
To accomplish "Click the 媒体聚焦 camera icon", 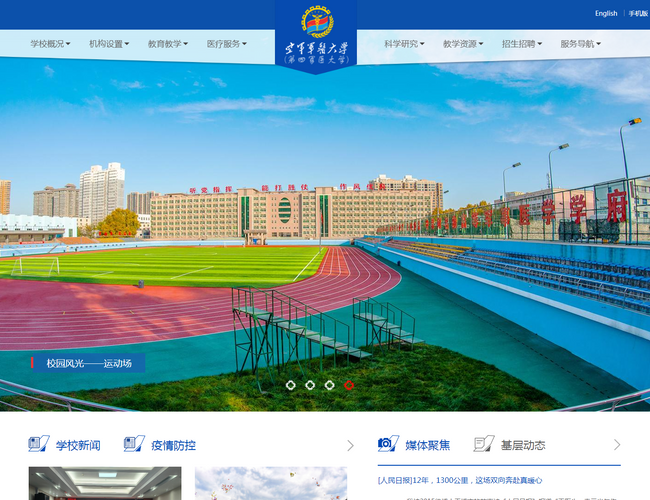I will (388, 444).
